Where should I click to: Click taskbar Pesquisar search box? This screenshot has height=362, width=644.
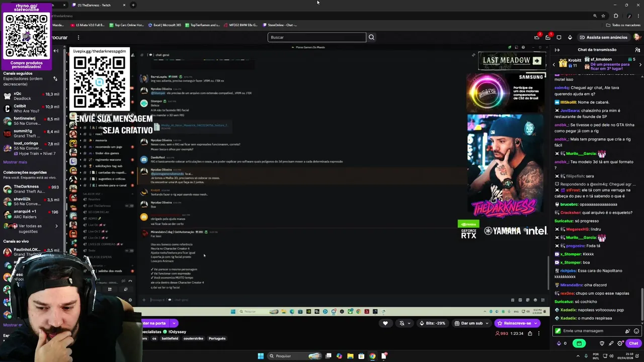click(295, 356)
